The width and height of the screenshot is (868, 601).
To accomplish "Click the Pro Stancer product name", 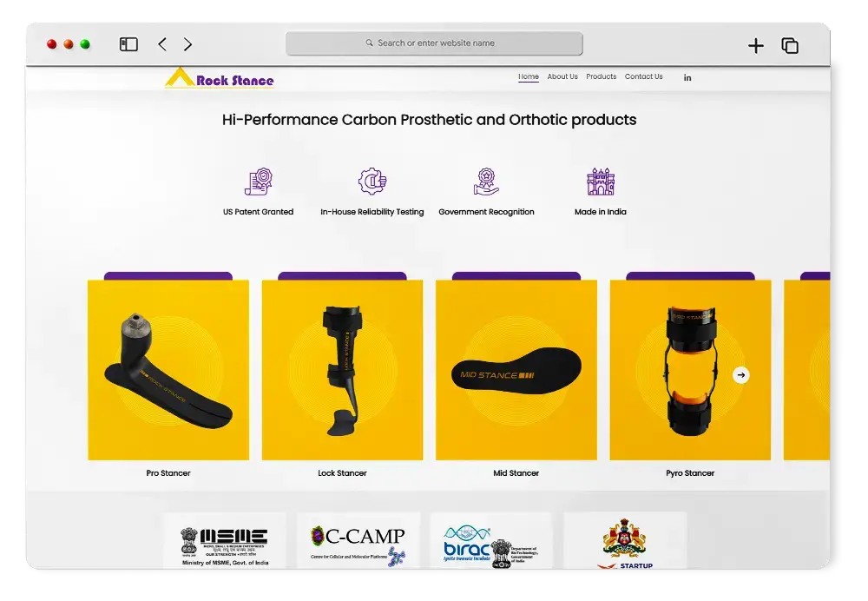I will (x=168, y=473).
